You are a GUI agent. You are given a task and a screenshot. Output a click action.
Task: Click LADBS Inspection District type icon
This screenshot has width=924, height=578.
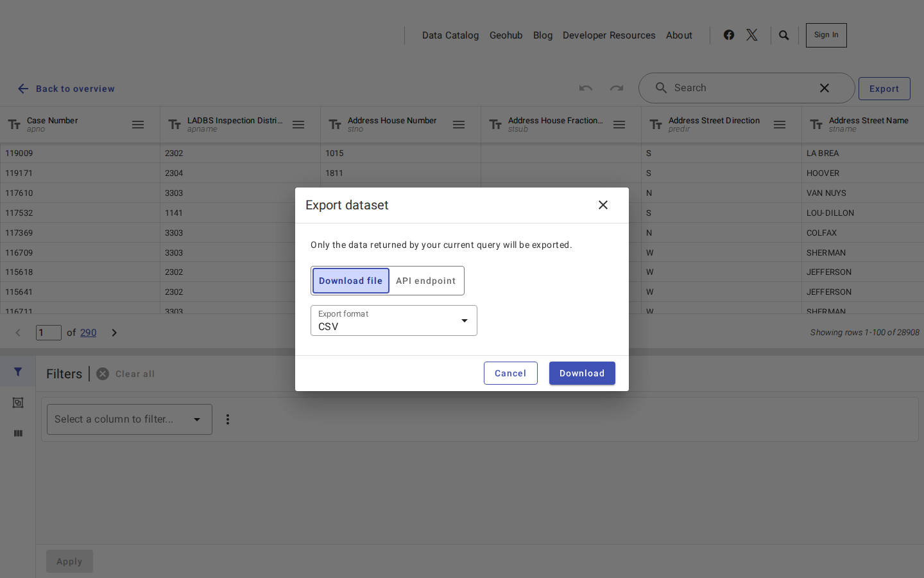pyautogui.click(x=175, y=125)
